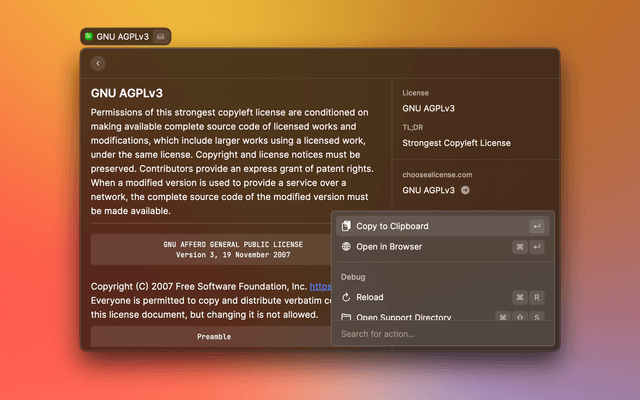Viewport: 640px width, 400px height.
Task: Focus the Search for action field
Action: tap(440, 334)
